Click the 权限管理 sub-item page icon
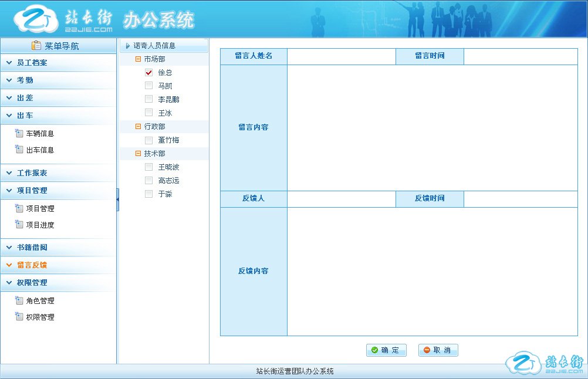 pyautogui.click(x=19, y=317)
